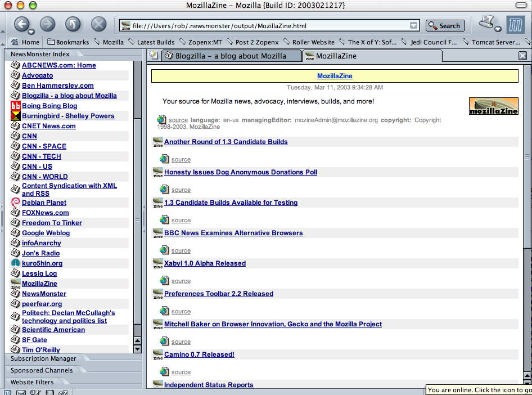This screenshot has height=395, width=532.
Task: Open the Honesty Issues Dog Anonymous Donations Poll link
Action: click(x=241, y=172)
